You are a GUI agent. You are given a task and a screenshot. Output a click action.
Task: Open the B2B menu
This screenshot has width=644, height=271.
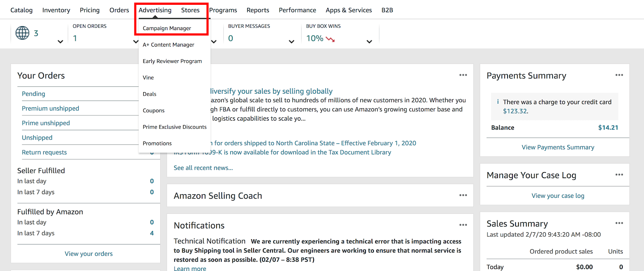tap(387, 10)
